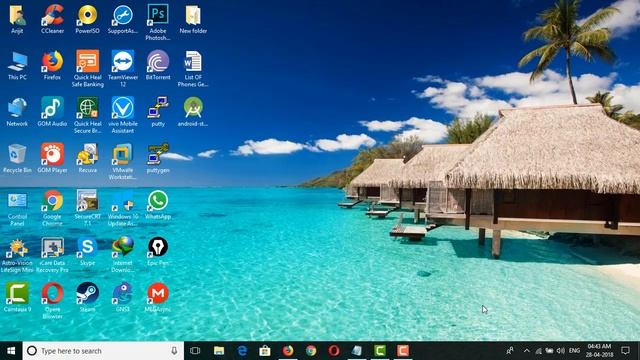Select the New folder icon on desktop
640x360 pixels.
(x=193, y=19)
